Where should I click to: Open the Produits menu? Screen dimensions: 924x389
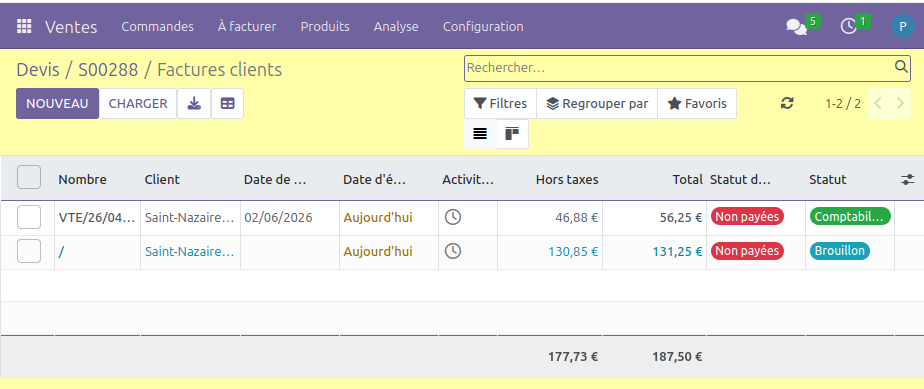click(x=325, y=27)
